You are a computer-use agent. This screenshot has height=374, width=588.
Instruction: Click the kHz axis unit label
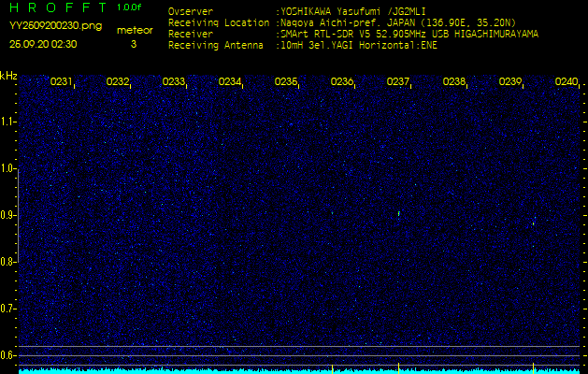8,76
